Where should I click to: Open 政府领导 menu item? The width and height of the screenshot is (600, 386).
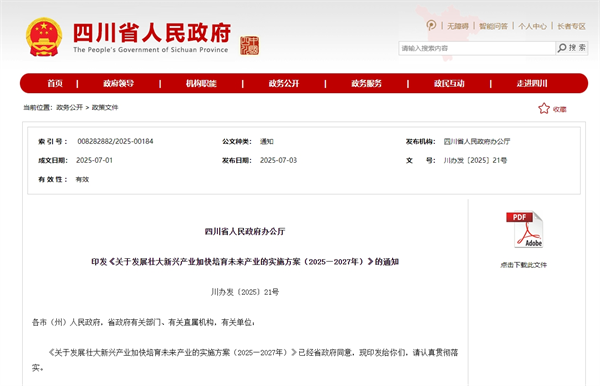coord(118,83)
